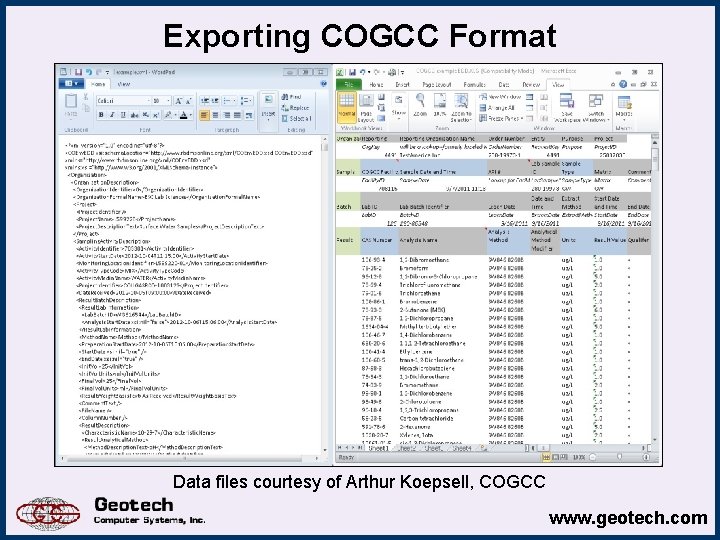Toggle Italic formatting in WordPad
720x540 pixels.
112,115
